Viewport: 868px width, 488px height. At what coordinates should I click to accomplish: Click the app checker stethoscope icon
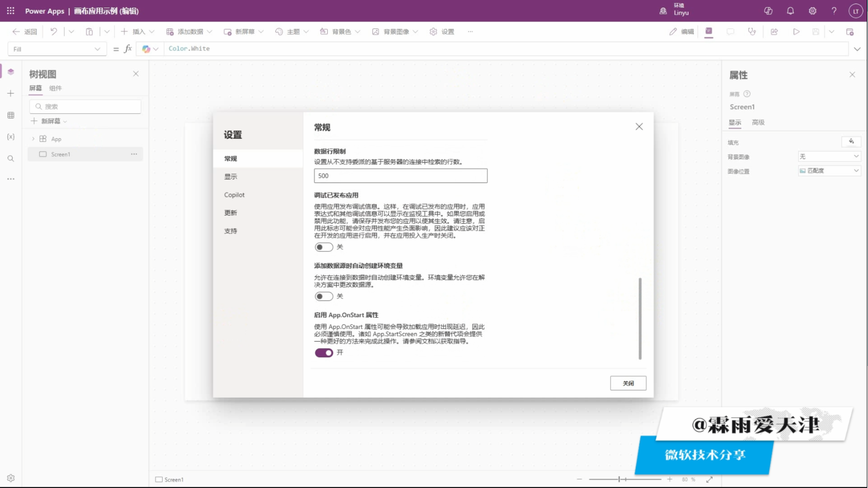(752, 32)
